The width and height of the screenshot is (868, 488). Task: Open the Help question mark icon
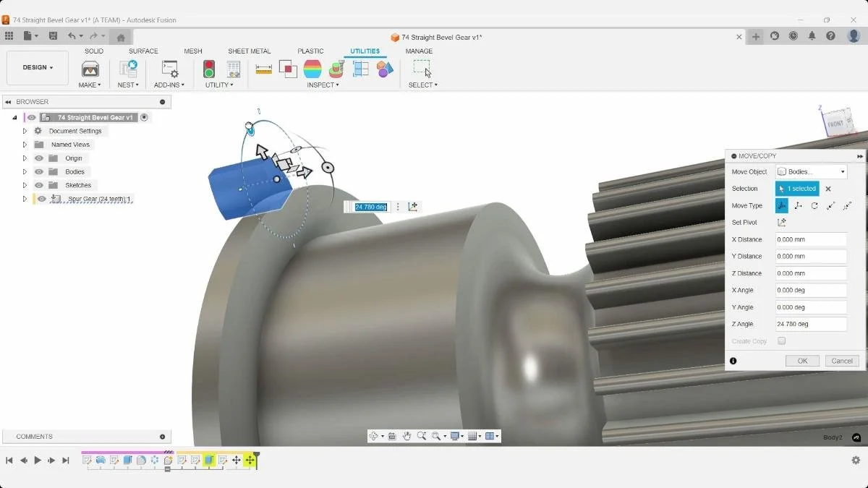point(831,35)
